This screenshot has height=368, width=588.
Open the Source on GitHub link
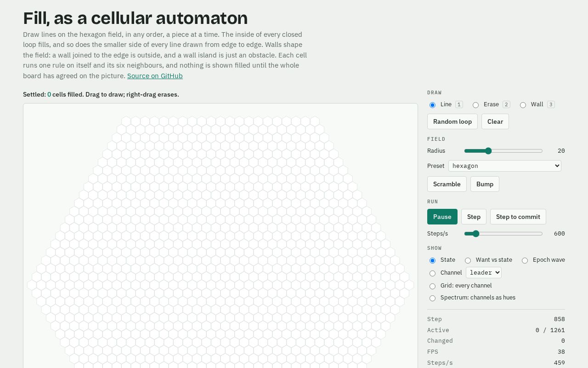155,76
